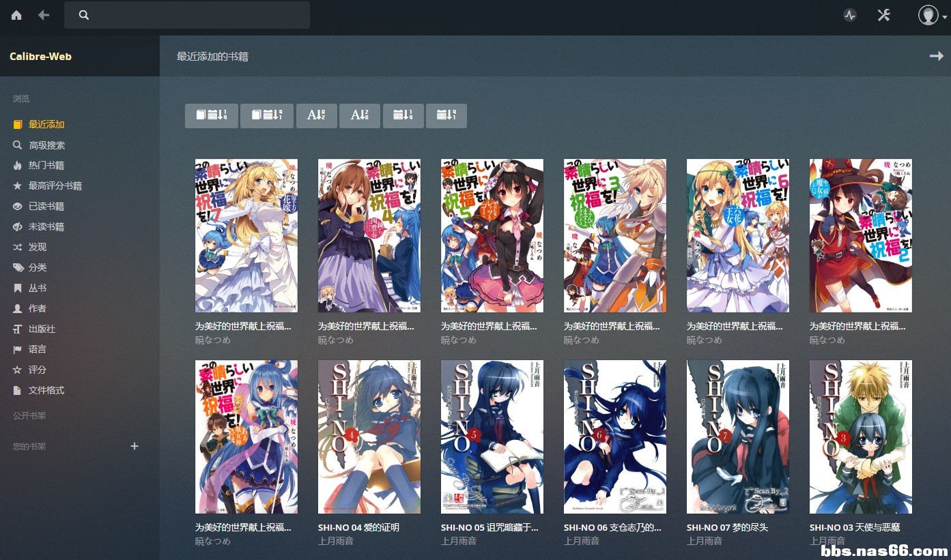Go to the home page icon
Image resolution: width=951 pixels, height=560 pixels.
coord(16,15)
